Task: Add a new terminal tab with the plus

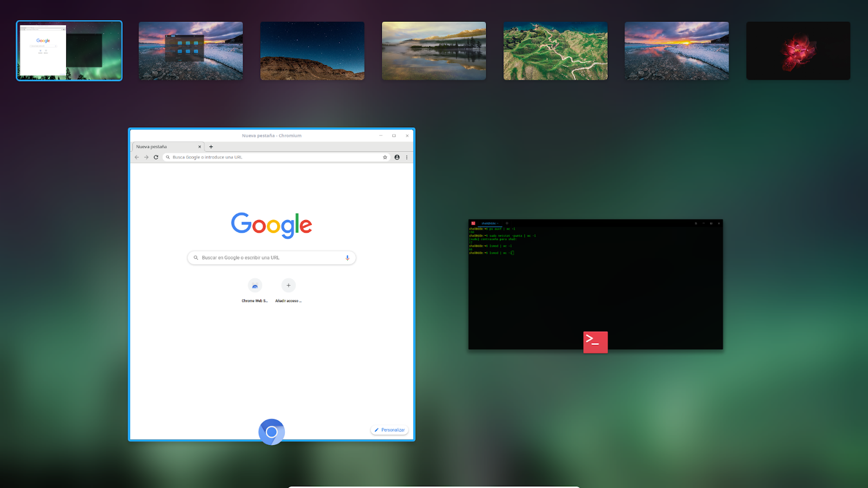Action: point(507,223)
